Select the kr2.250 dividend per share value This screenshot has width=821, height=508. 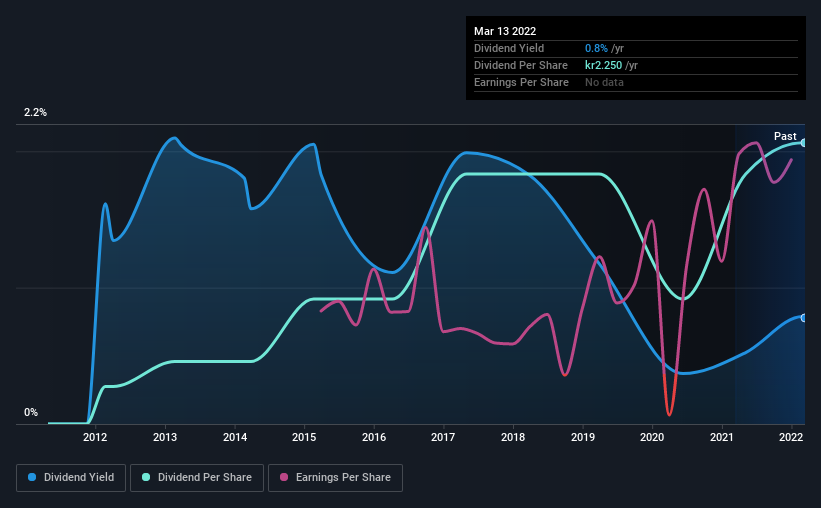click(604, 65)
